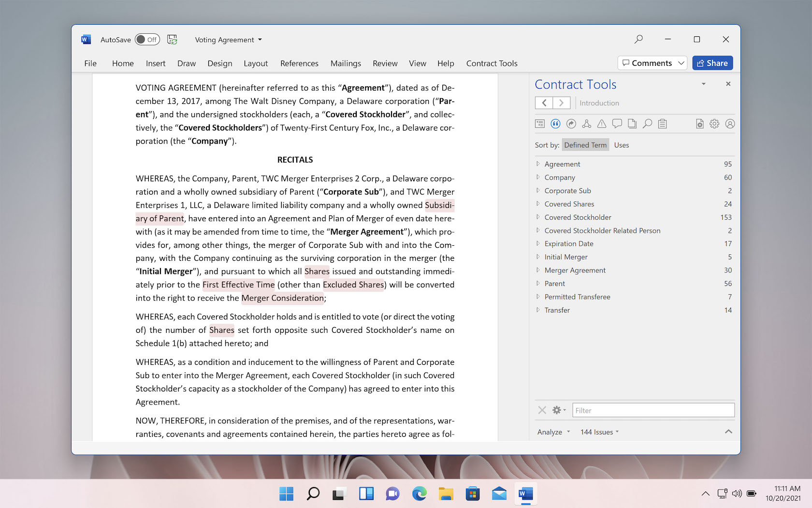Expand the Parent defined term
812x508 pixels.
538,284
